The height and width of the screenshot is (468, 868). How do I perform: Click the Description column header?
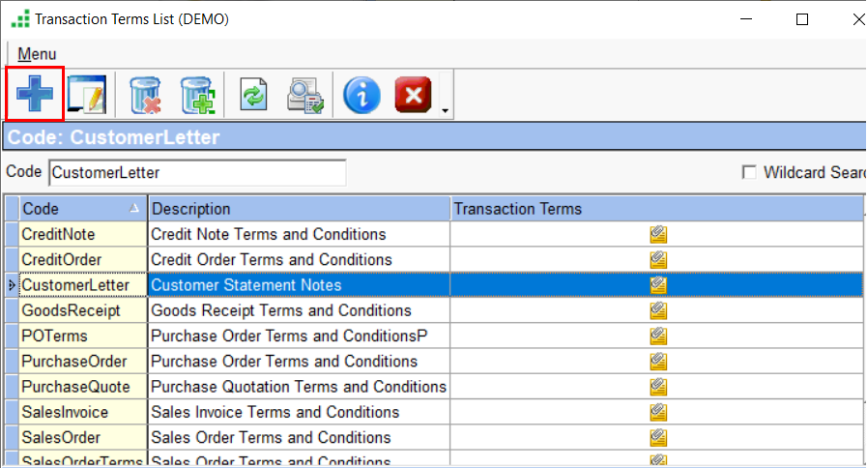(x=300, y=209)
